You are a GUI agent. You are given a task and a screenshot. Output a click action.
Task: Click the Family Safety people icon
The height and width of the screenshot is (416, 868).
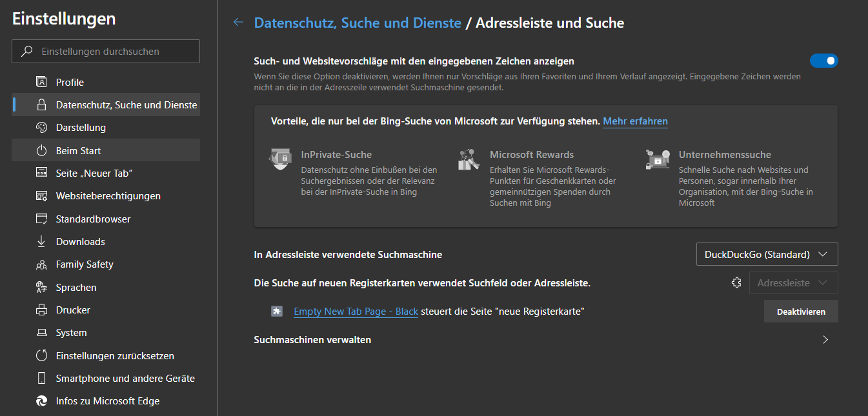[42, 264]
